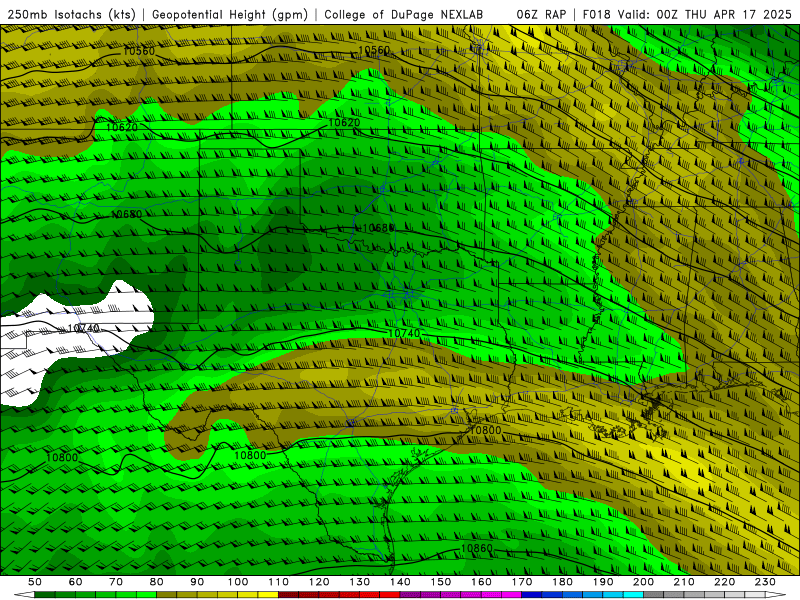Click the 60 label on the color scale
The width and height of the screenshot is (800, 600).
76,582
